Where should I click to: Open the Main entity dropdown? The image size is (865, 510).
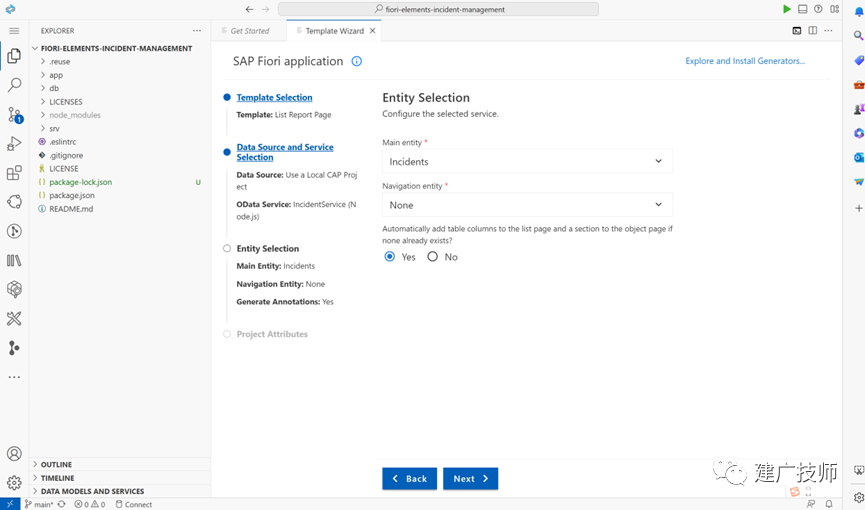click(527, 161)
